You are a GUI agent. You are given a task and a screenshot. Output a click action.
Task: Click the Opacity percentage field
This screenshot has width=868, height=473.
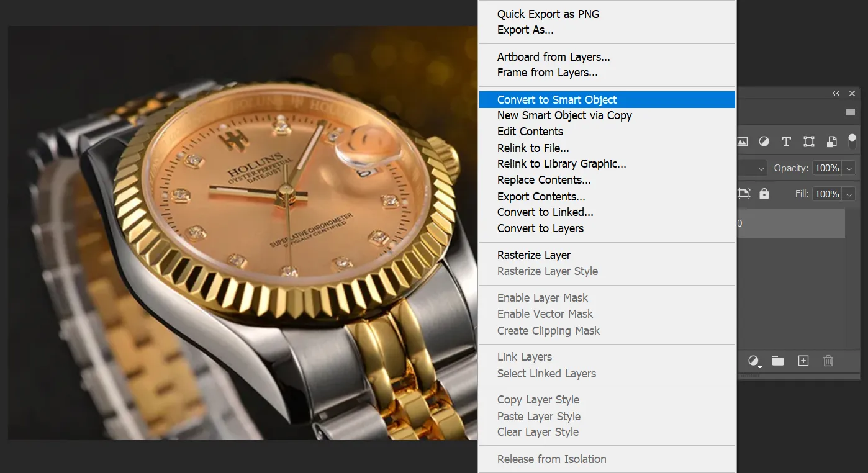click(826, 168)
